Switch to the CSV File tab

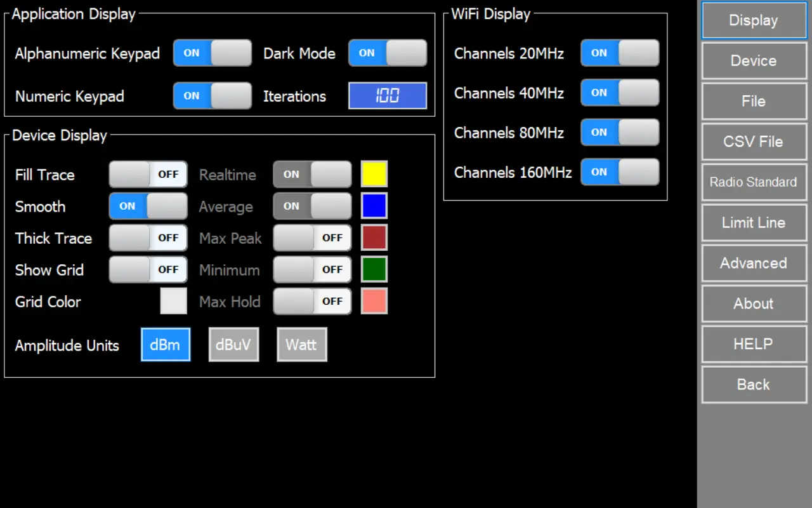tap(754, 142)
